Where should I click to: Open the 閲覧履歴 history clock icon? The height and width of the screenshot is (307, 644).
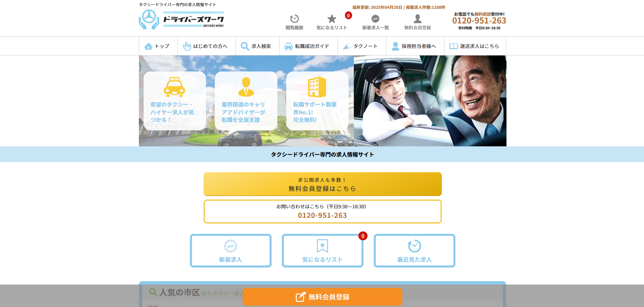[x=294, y=19]
